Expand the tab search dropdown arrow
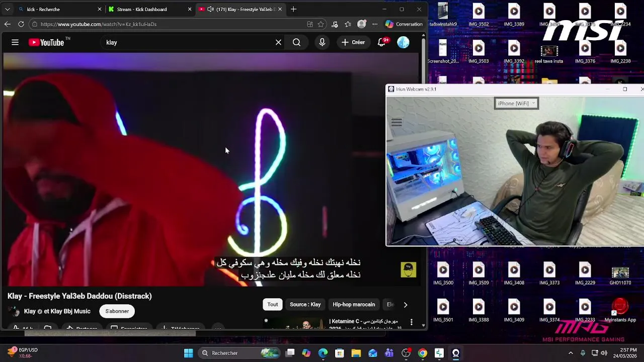Viewport: 644px width, 362px height. 7,9
